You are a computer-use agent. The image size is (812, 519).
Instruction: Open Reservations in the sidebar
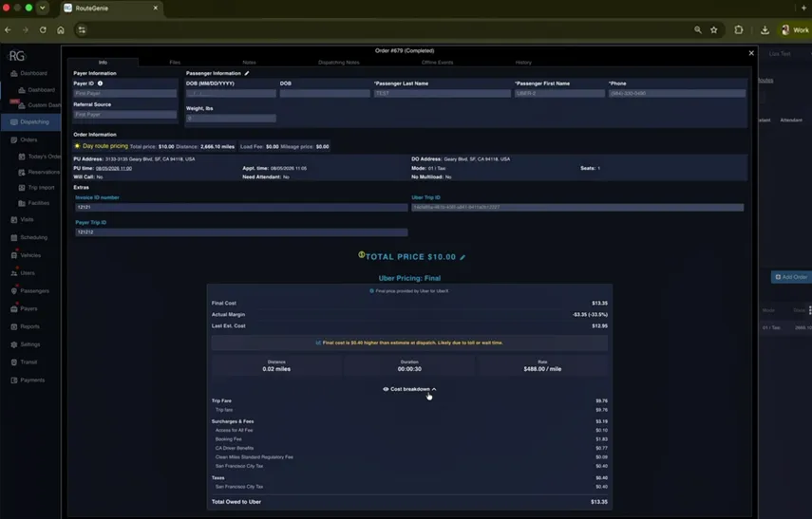[x=39, y=172]
